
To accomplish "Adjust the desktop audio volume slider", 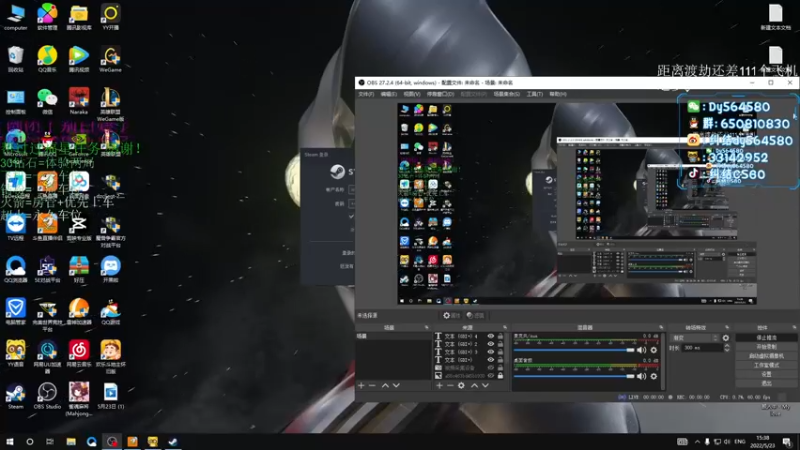I will pos(574,376).
